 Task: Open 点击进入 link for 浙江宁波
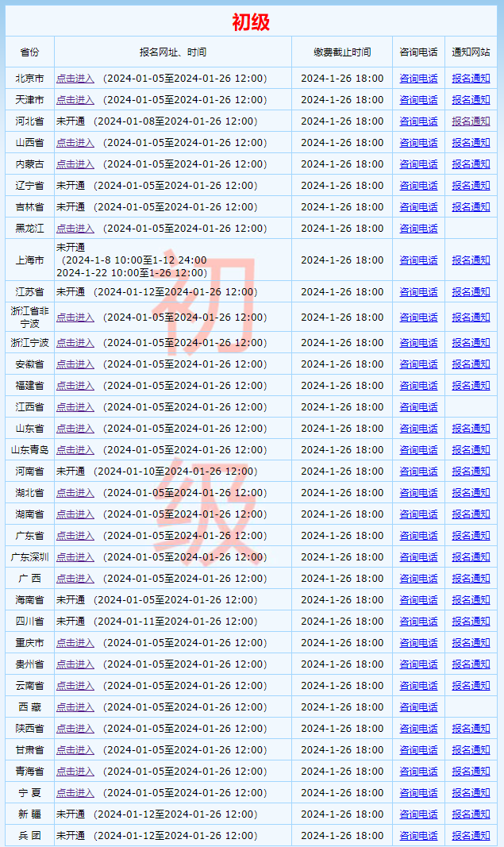75,342
